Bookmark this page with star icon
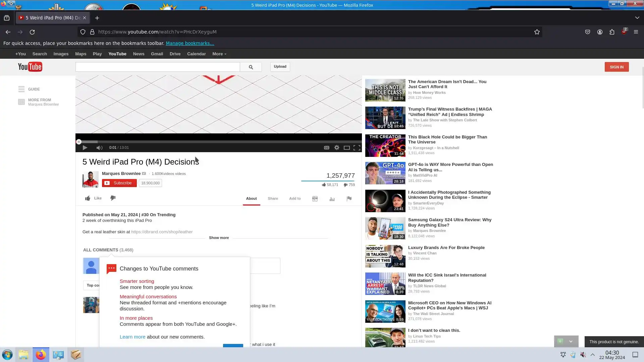This screenshot has width=644, height=362. click(537, 32)
